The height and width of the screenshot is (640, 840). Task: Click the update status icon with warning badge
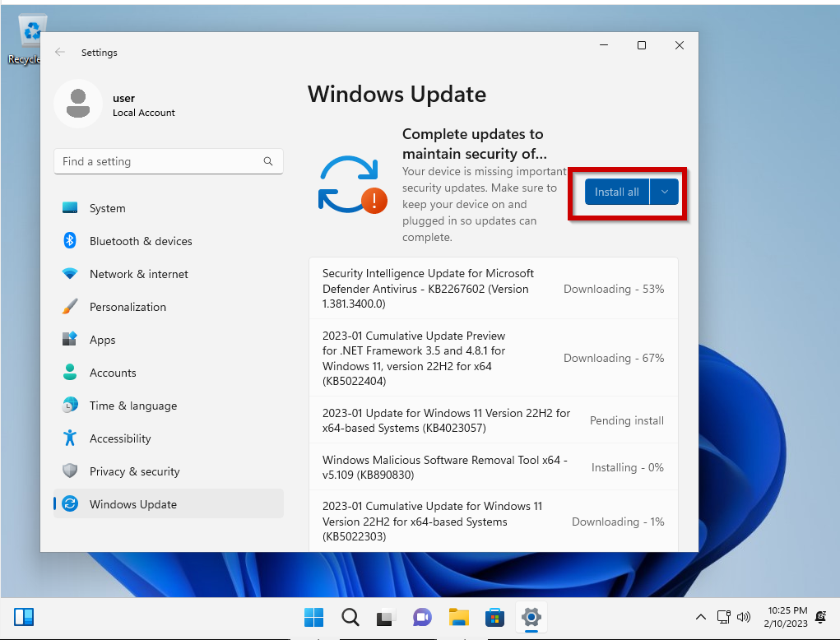pyautogui.click(x=353, y=185)
